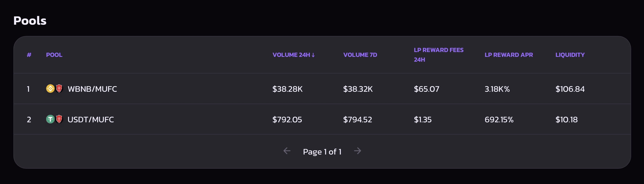Click the MUFC shield icon in WBNB/MUFC row
The width and height of the screenshot is (644, 184).
(59, 89)
